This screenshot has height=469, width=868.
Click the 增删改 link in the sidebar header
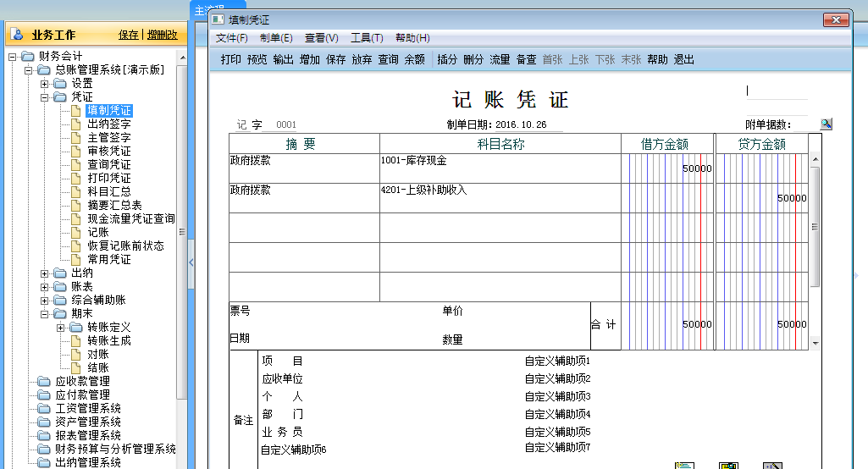click(x=162, y=35)
